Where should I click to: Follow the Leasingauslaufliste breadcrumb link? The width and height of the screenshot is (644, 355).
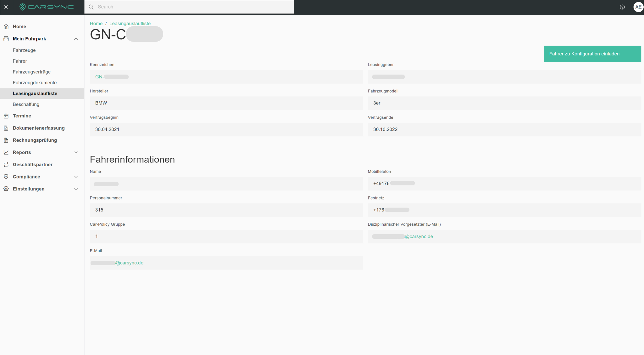(x=130, y=24)
